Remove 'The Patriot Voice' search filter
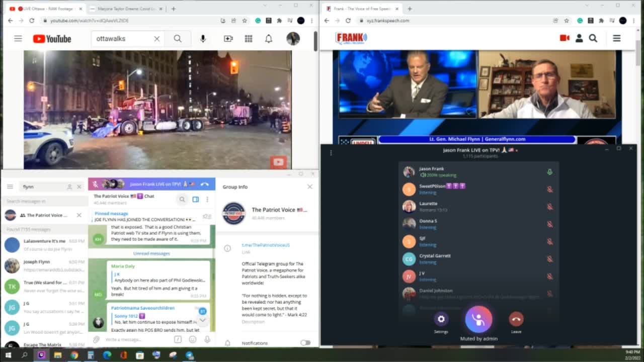644x362 pixels. pos(79,215)
